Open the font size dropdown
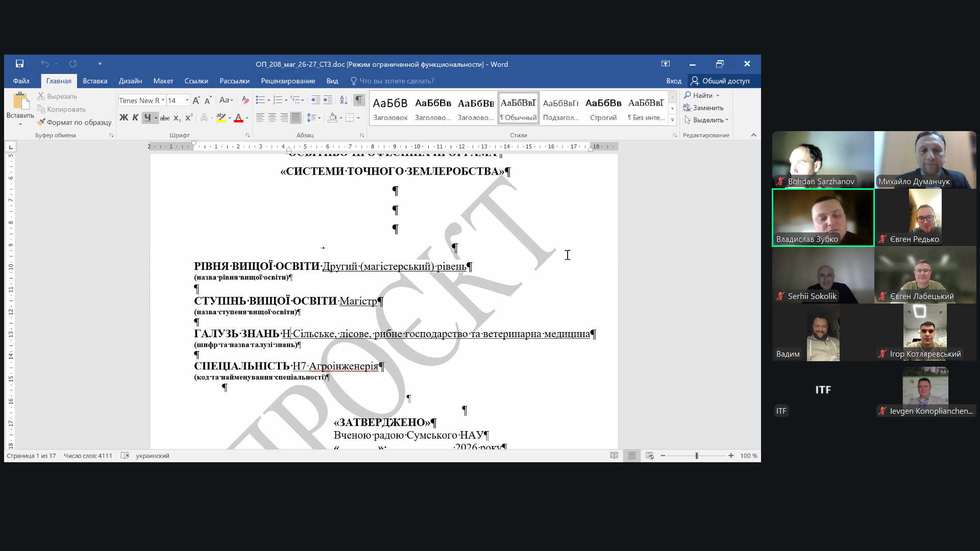Viewport: 980px width, 551px height. pyautogui.click(x=187, y=101)
